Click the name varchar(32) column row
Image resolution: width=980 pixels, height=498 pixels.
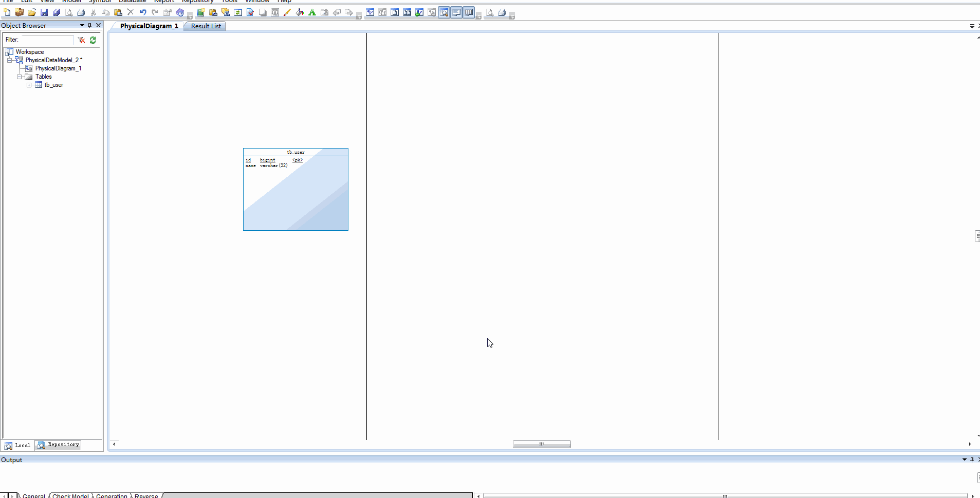coord(266,165)
